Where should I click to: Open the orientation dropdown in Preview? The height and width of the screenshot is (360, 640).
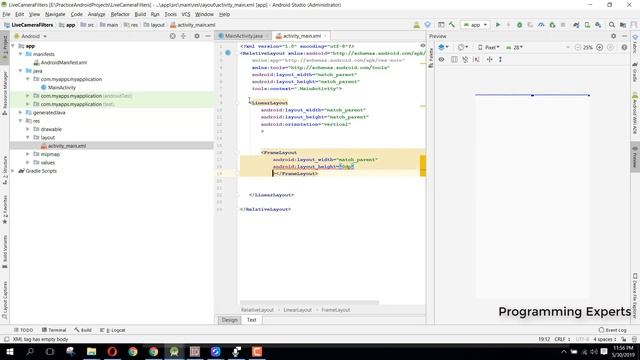click(x=463, y=47)
